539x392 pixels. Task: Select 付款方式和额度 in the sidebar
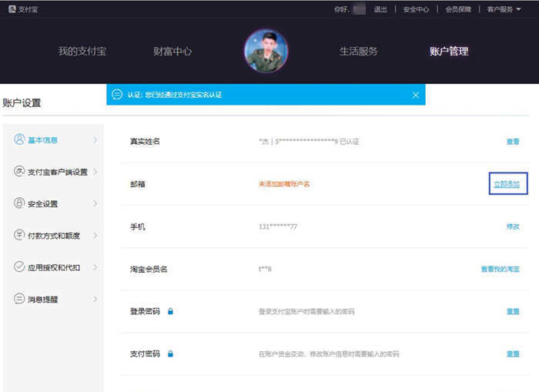53,236
